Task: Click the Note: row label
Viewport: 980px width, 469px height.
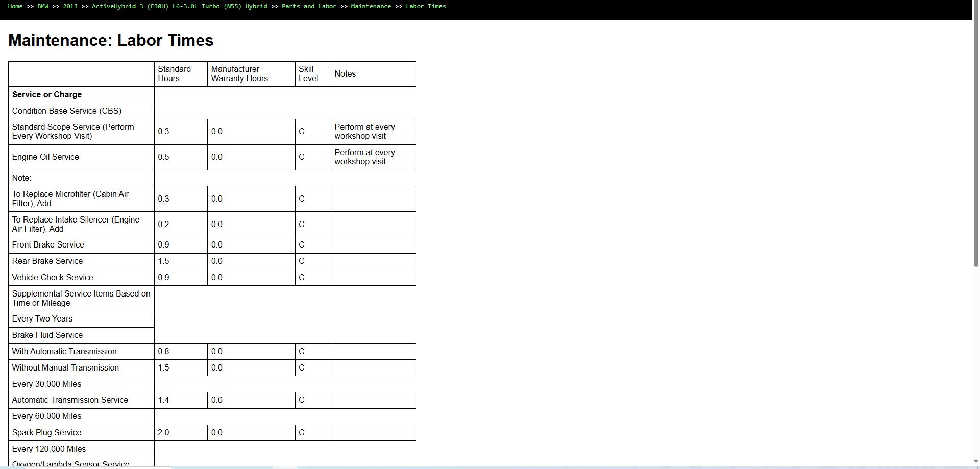Action: (81, 178)
